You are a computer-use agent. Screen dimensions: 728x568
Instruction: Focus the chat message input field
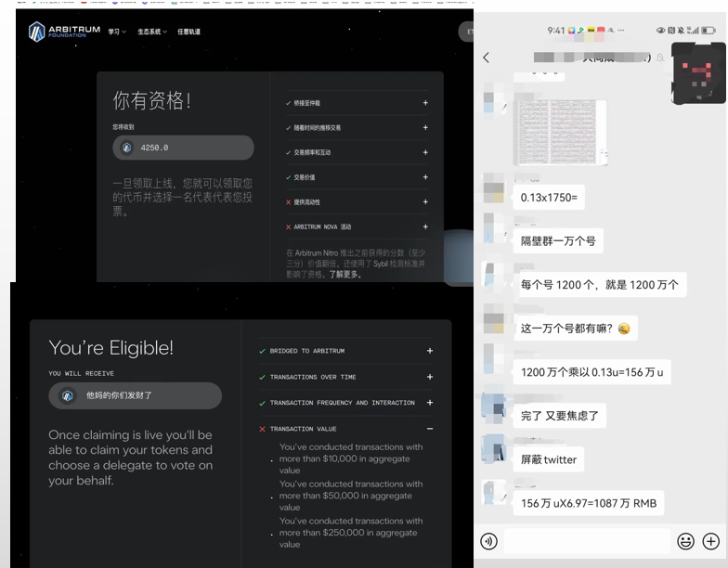click(587, 541)
